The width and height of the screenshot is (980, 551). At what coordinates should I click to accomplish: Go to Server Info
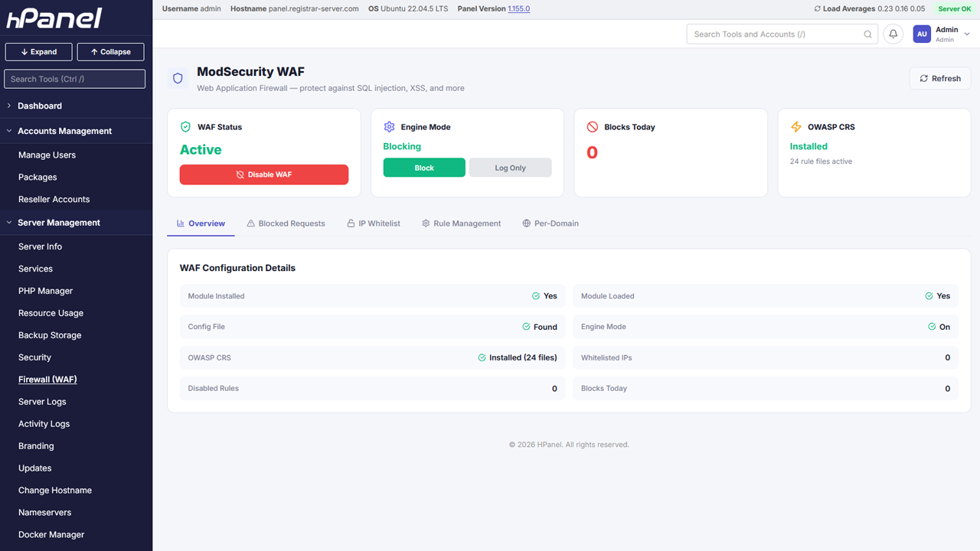(41, 246)
